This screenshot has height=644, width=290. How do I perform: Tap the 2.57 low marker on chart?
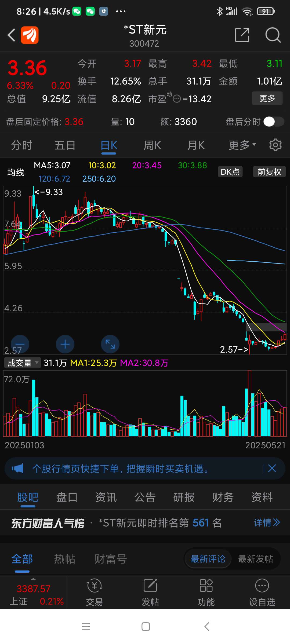tap(234, 349)
